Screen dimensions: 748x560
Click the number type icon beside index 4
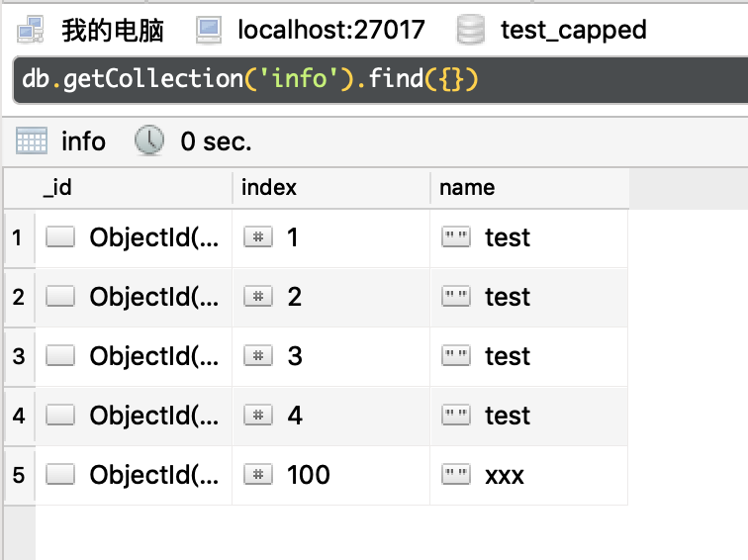(x=258, y=415)
